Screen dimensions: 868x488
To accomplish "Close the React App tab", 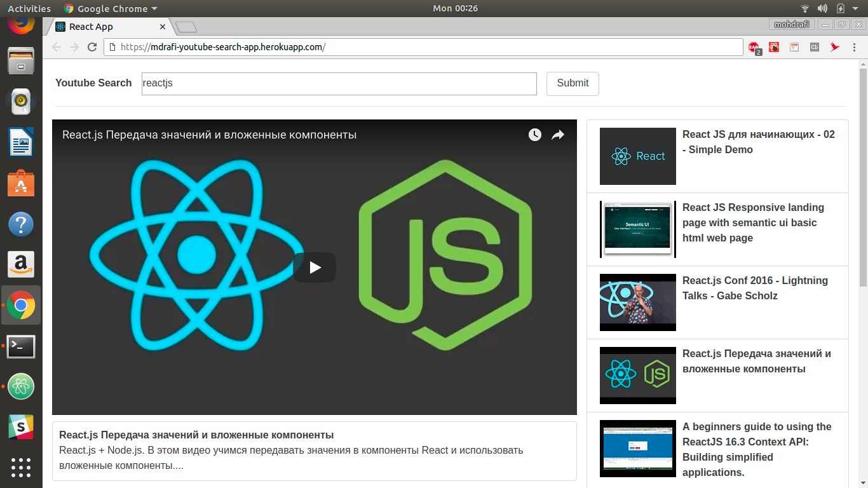I will 163,27.
